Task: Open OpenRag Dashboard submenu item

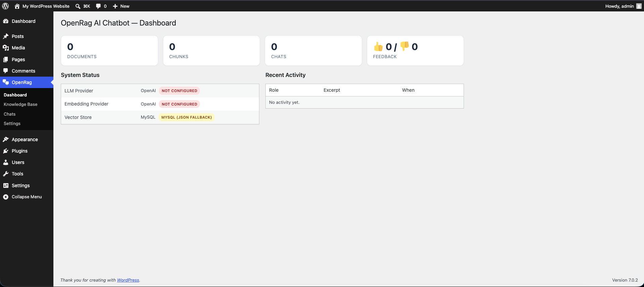Action: (15, 95)
